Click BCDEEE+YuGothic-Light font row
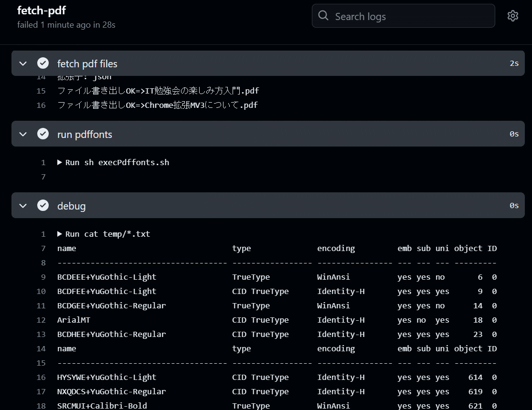 pos(277,277)
